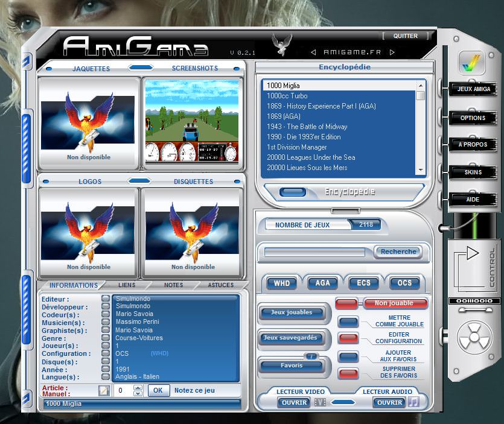Filter by WHD games
Image resolution: width=504 pixels, height=424 pixels.
click(x=281, y=283)
